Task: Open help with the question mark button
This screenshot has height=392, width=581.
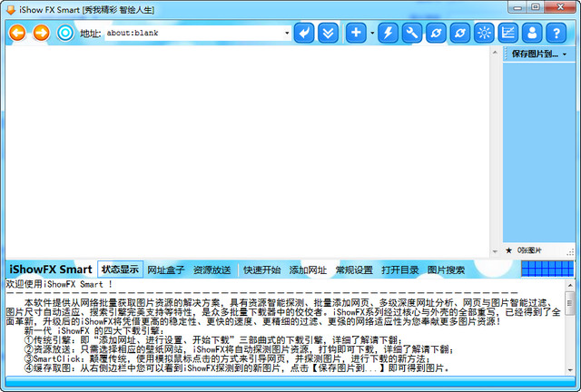Action: 556,33
